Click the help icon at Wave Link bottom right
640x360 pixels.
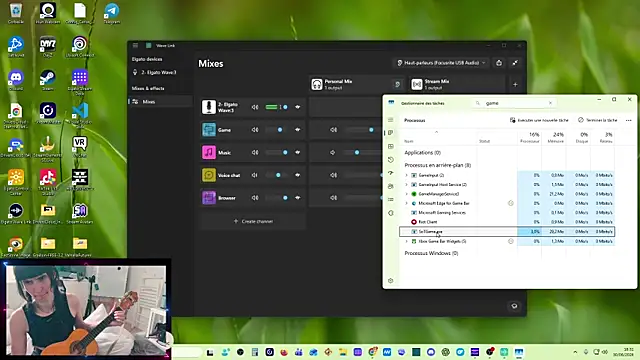[514, 306]
